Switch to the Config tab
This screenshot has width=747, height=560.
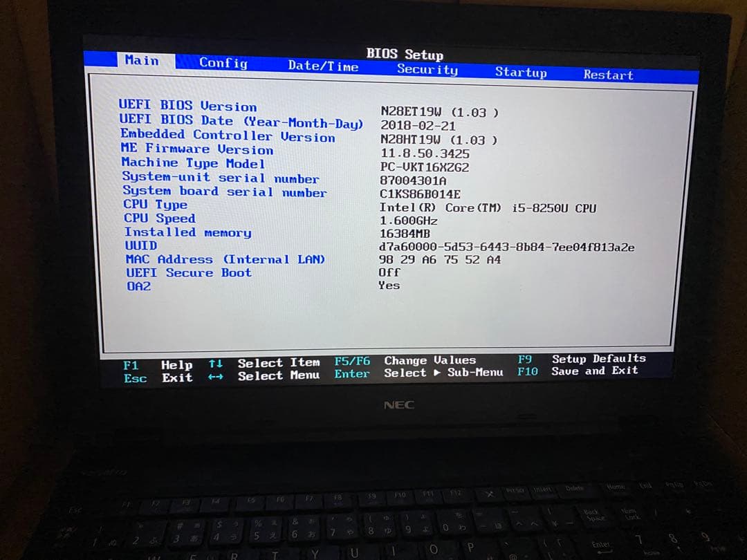(x=223, y=63)
